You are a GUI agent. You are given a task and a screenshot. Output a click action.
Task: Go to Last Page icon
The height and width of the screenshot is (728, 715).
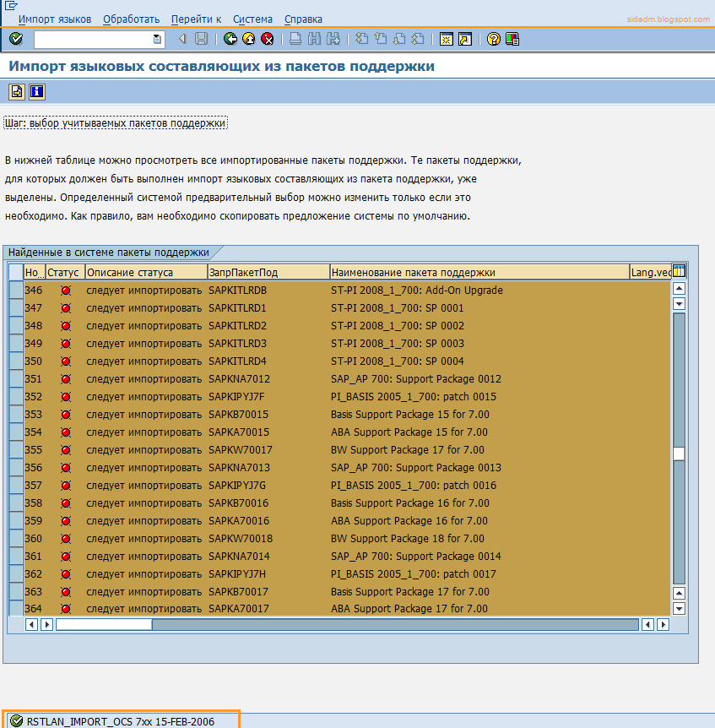coord(418,39)
